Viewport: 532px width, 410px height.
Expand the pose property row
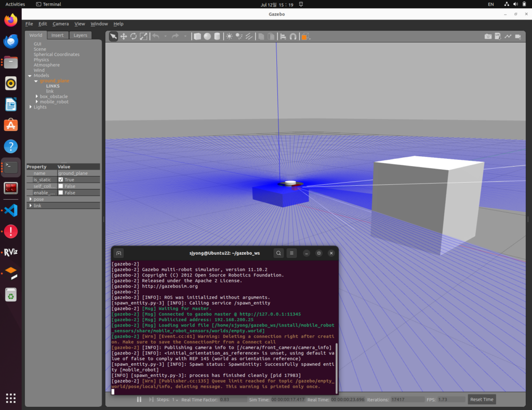pyautogui.click(x=31, y=199)
